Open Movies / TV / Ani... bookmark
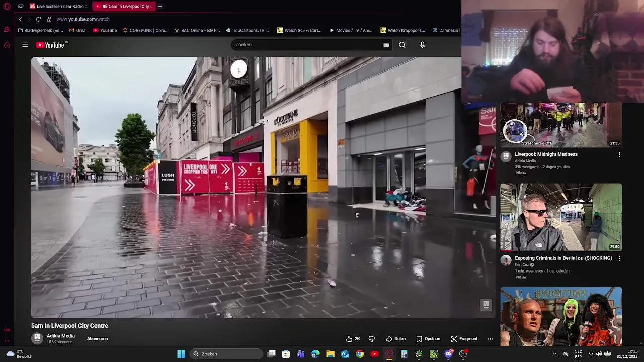The width and height of the screenshot is (644, 362). tap(351, 30)
